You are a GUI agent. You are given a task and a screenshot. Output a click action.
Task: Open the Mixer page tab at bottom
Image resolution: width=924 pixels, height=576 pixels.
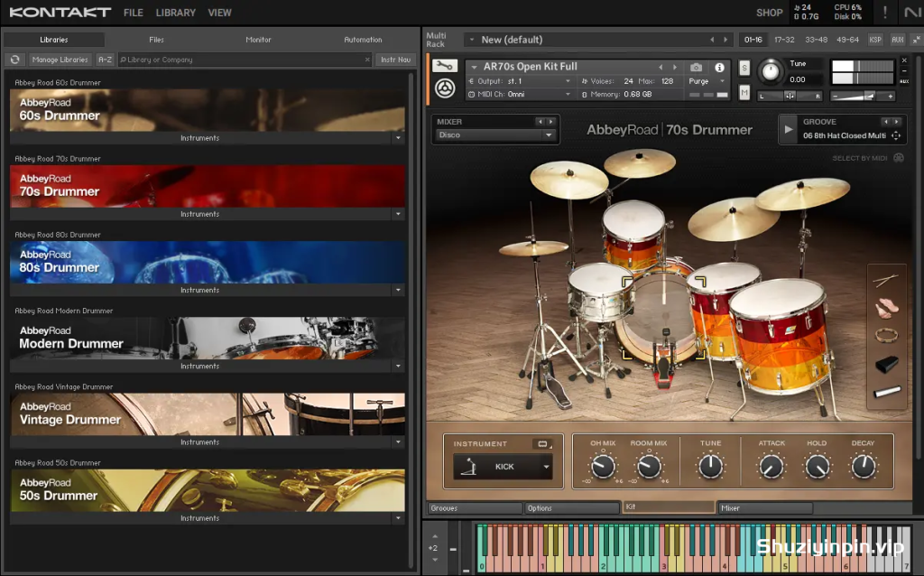tap(765, 508)
